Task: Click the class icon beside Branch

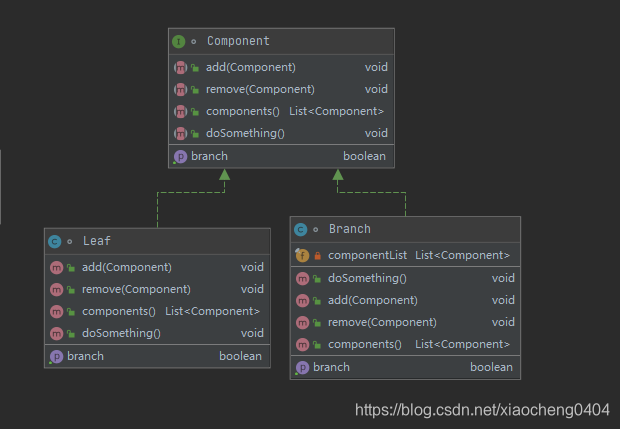Action: tap(301, 230)
